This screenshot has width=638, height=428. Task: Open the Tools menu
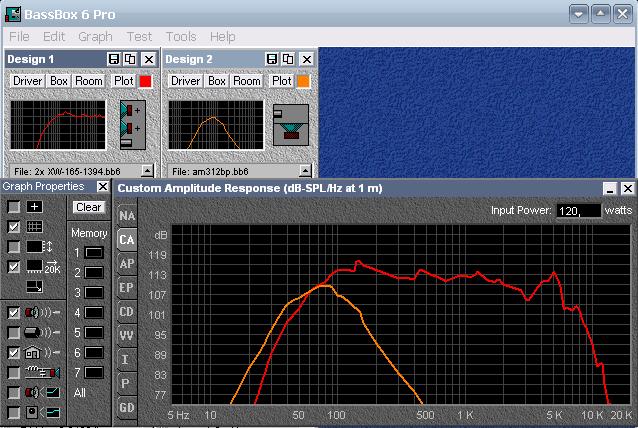point(181,36)
